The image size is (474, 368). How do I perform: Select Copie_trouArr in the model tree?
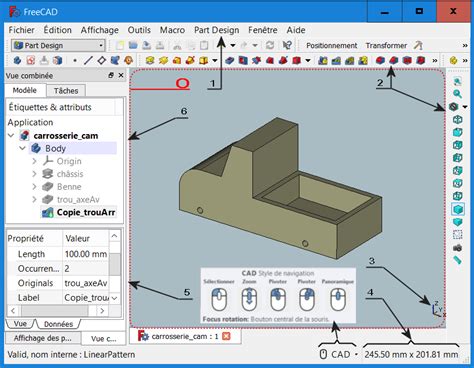pos(86,212)
